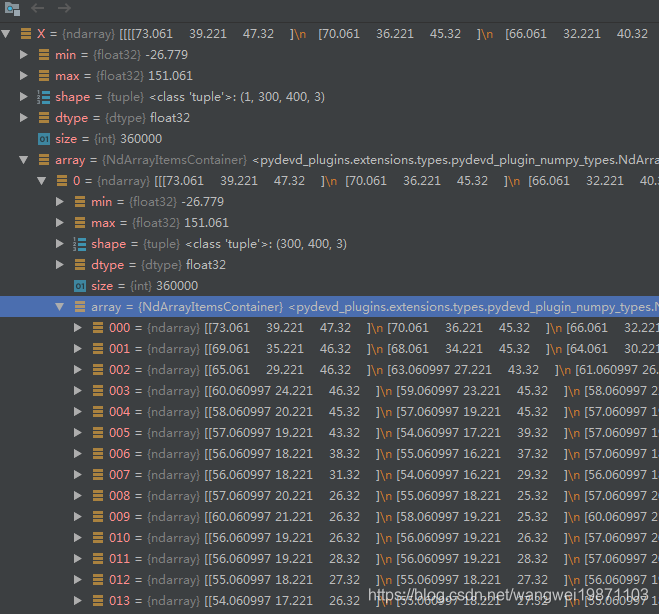The image size is (659, 614).
Task: Expand the 010 ndarray item
Action: [x=78, y=538]
